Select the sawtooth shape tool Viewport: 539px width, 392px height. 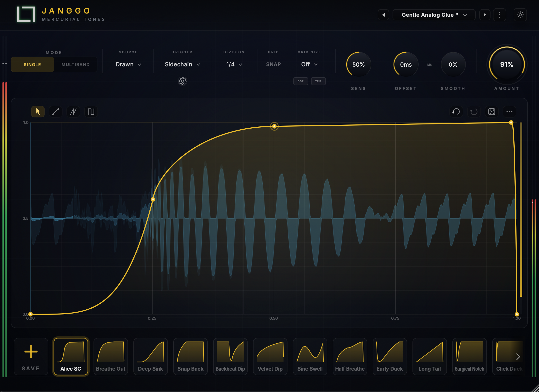73,112
